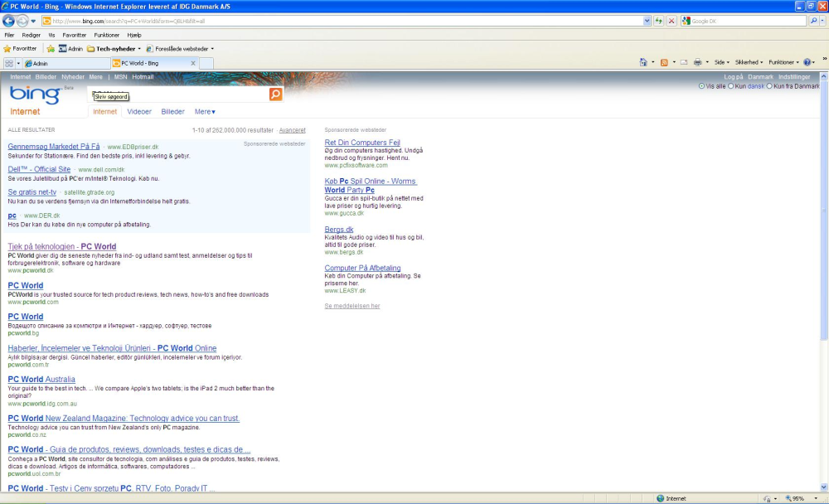Click the Home icon in command bar
This screenshot has width=829, height=504.
pos(643,62)
